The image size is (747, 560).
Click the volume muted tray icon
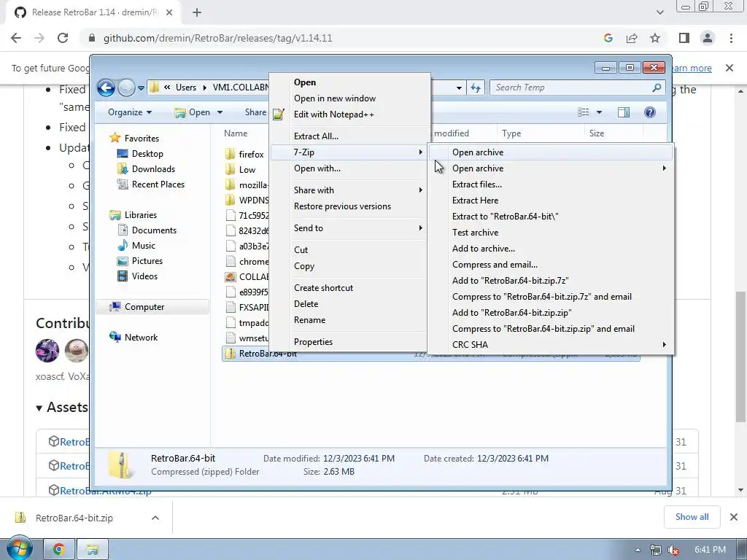point(673,550)
